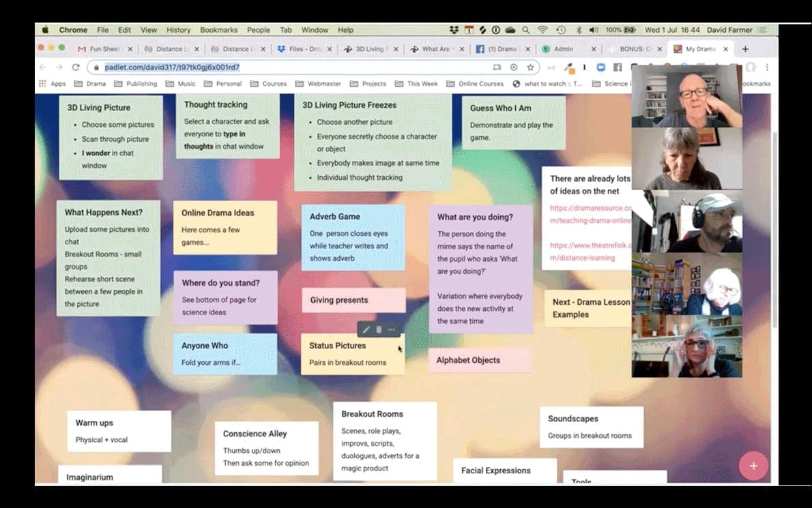
Task: Open 'what to watch' bookmark
Action: tap(548, 84)
